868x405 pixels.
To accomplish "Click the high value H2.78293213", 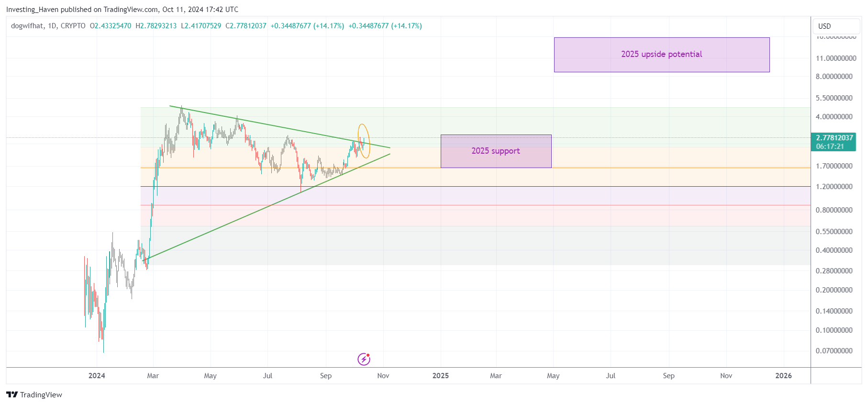I will pyautogui.click(x=156, y=26).
